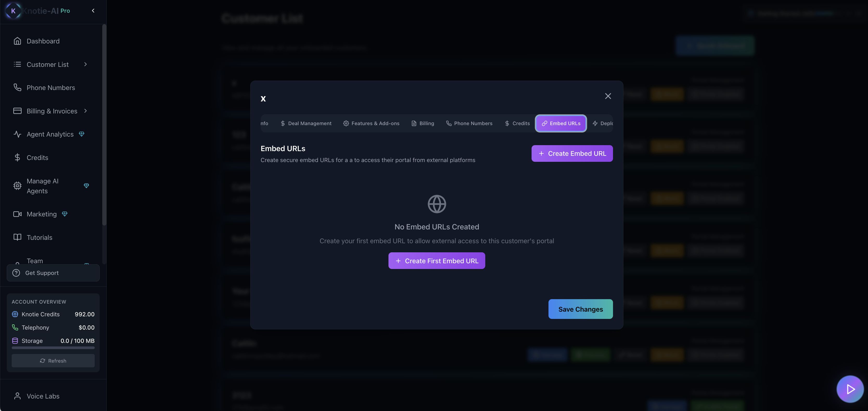Click the Phone Numbers sidebar icon
This screenshot has width=868, height=411.
pyautogui.click(x=17, y=88)
